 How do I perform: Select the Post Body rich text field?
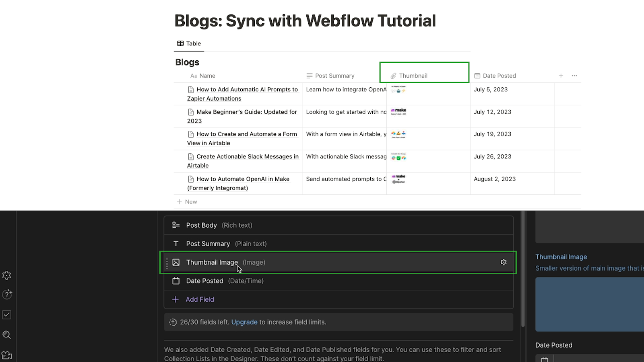coord(339,225)
